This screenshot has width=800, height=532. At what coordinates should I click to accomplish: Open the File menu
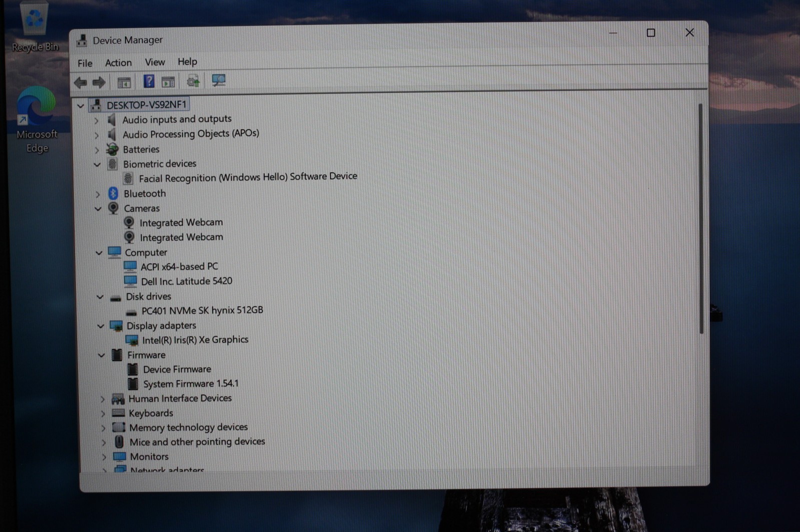click(x=85, y=63)
